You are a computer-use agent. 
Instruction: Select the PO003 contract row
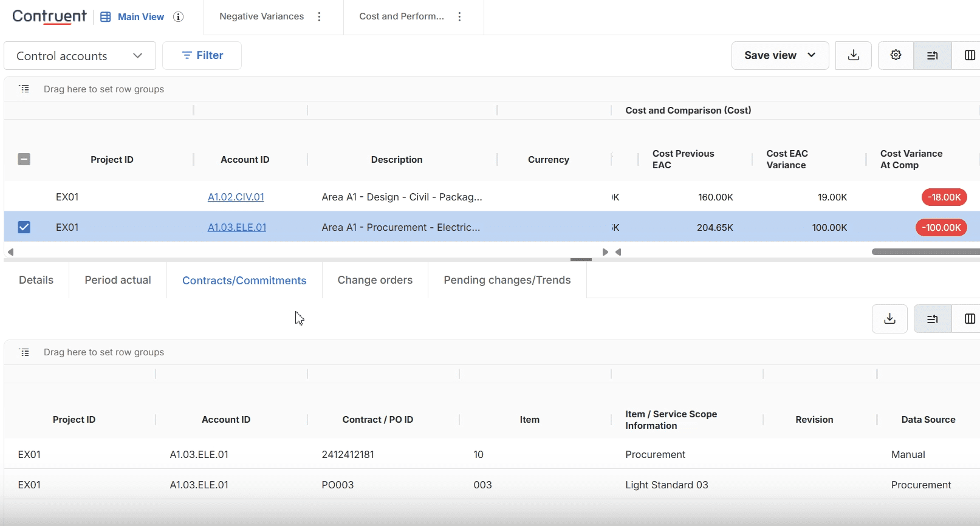pos(492,485)
